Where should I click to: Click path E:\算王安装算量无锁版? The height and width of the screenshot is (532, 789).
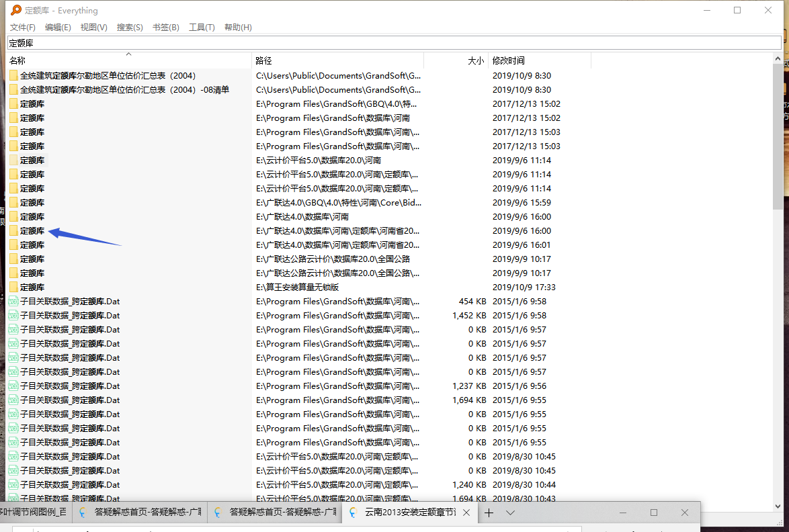297,287
